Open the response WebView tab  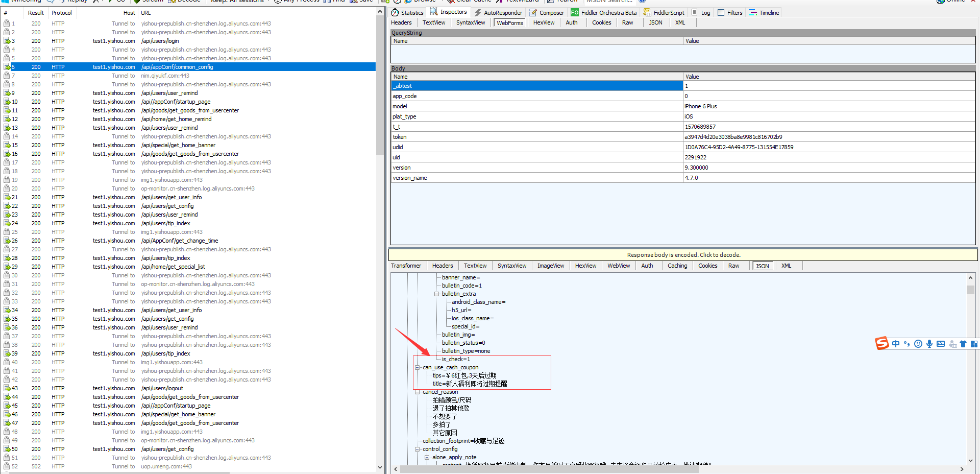tap(619, 266)
